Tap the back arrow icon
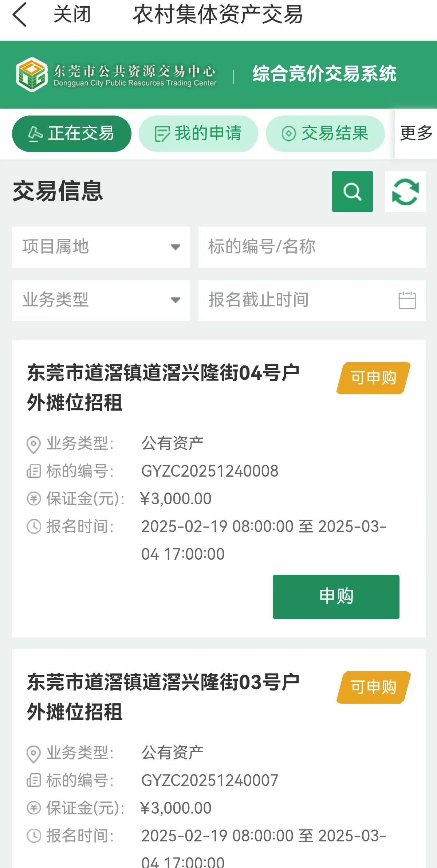 [x=20, y=15]
